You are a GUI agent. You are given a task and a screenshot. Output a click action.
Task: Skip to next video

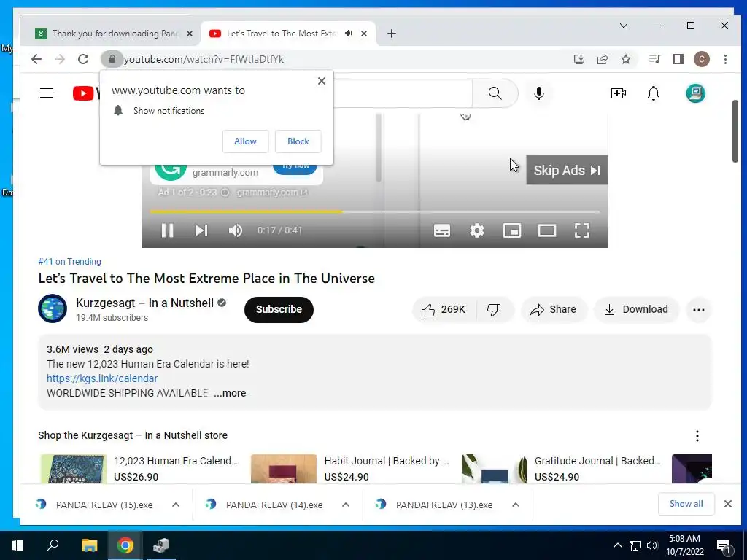201,230
